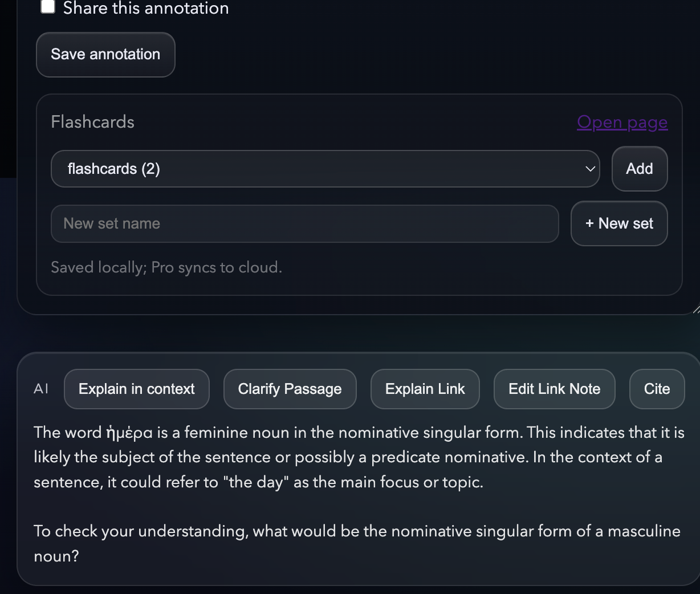Create a set with the + New set button
700x594 pixels.
click(x=619, y=223)
